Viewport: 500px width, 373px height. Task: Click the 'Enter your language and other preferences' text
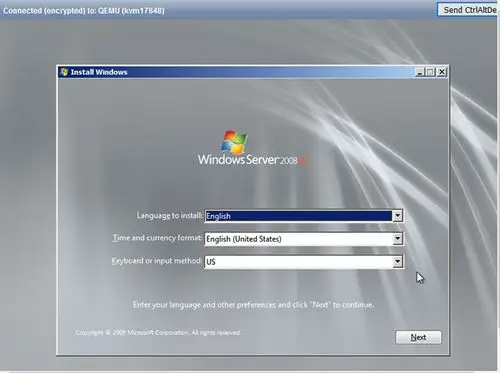click(x=253, y=305)
